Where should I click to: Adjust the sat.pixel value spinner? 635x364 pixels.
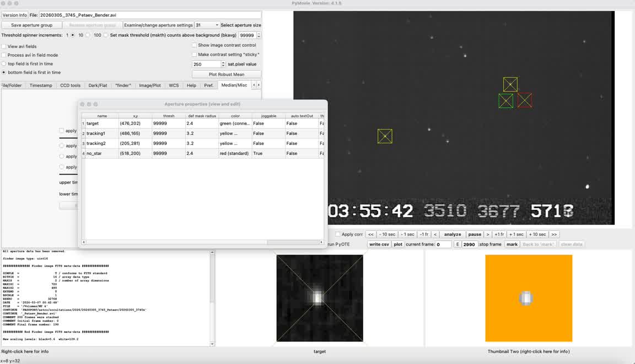click(223, 64)
